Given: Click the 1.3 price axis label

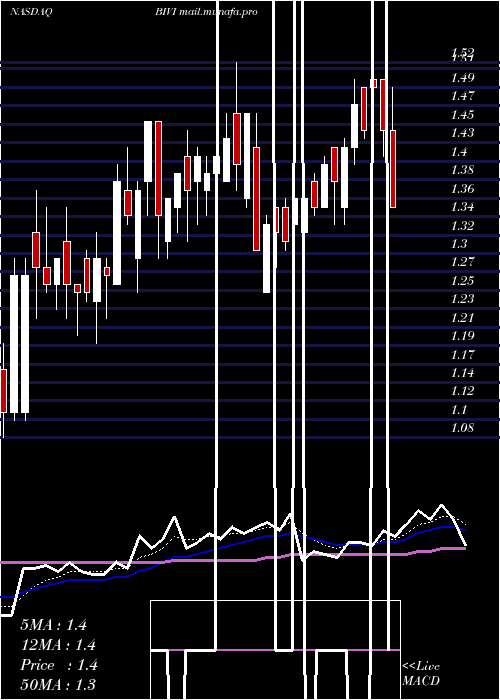Looking at the screenshot, I should point(459,244).
